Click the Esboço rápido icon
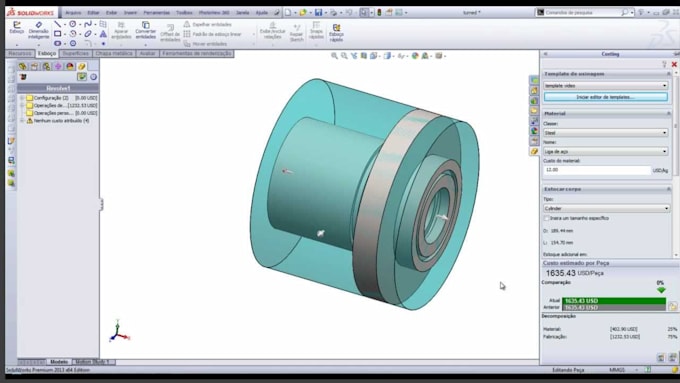This screenshot has width=680, height=383. click(x=336, y=33)
